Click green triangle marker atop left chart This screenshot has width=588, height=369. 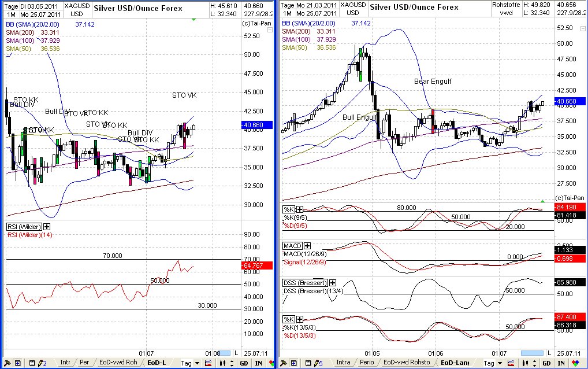[x=193, y=19]
